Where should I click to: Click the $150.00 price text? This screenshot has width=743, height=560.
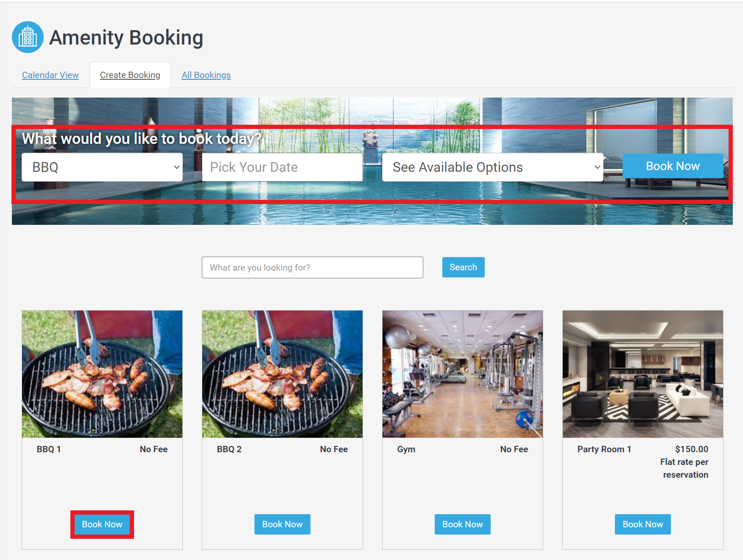pyautogui.click(x=692, y=449)
